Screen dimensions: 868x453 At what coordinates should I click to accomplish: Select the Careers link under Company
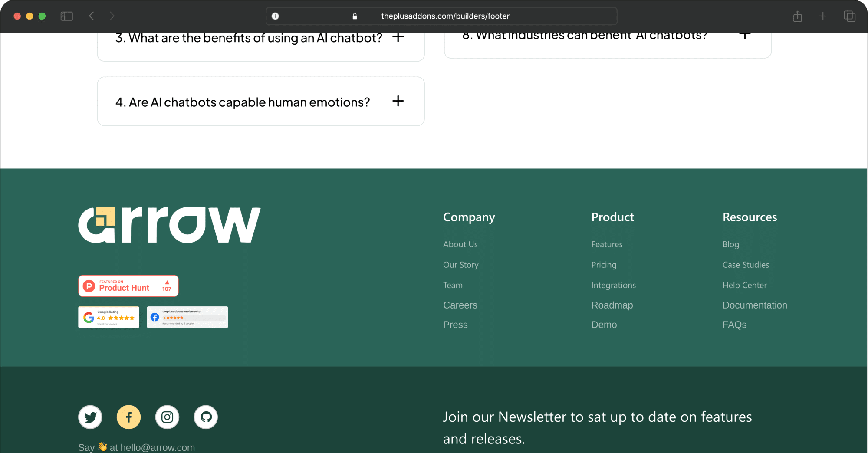[460, 305]
